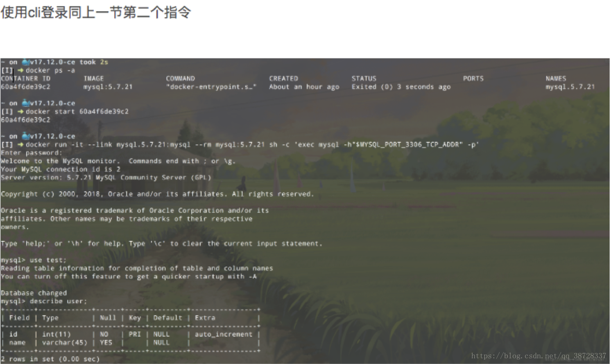Click the 'Field' table header
Image resolution: width=611 pixels, height=364 pixels.
pos(19,318)
